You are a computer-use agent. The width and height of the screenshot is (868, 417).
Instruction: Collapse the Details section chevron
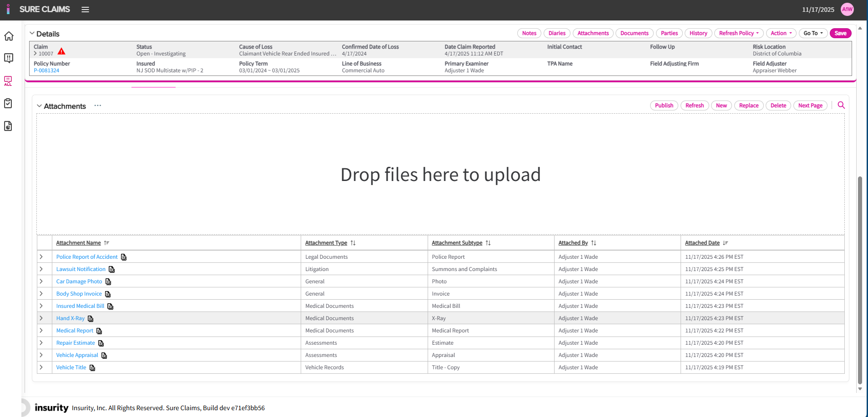point(32,34)
